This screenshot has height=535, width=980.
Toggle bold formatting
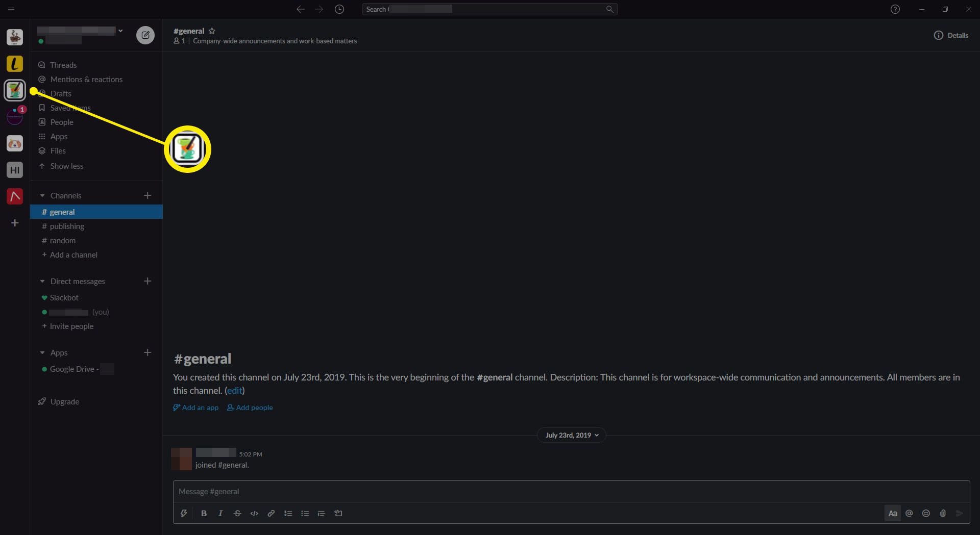point(204,513)
